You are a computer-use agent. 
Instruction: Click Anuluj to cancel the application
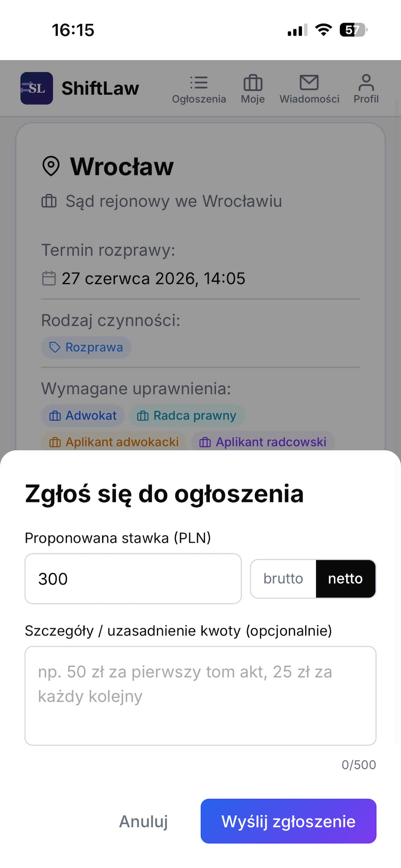(143, 821)
